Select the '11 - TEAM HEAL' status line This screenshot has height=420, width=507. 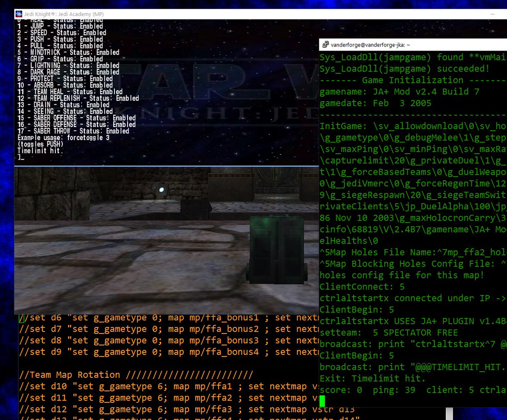70,92
